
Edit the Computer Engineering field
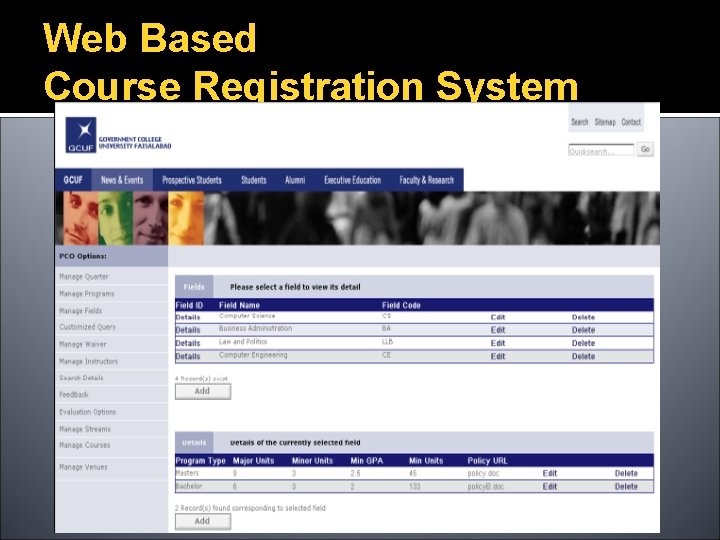click(x=498, y=356)
